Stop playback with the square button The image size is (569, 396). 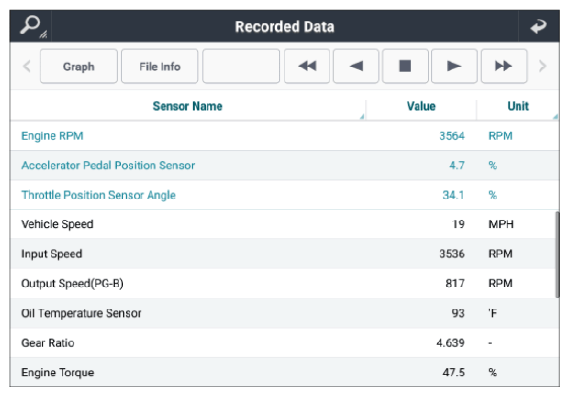(x=405, y=66)
